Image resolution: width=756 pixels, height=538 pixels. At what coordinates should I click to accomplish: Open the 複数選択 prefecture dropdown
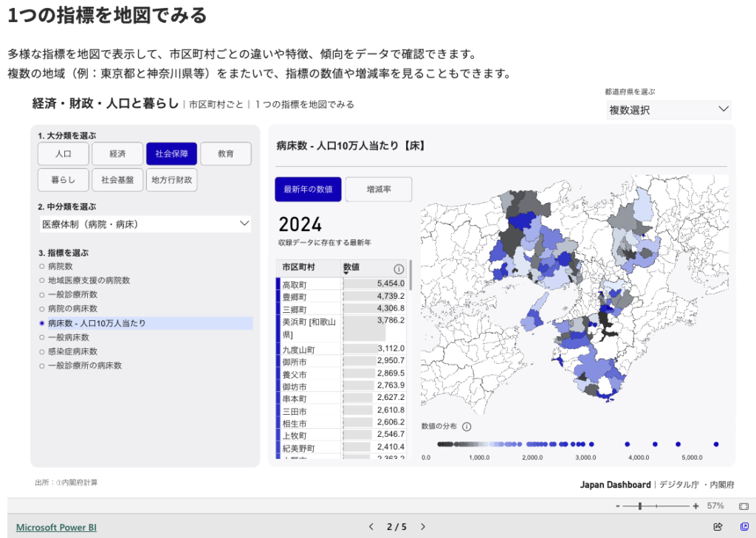668,111
